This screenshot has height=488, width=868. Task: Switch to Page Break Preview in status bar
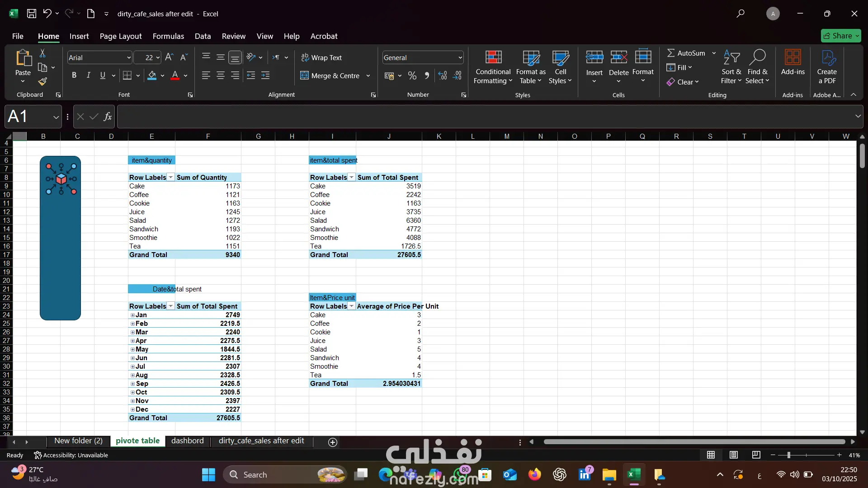(756, 455)
